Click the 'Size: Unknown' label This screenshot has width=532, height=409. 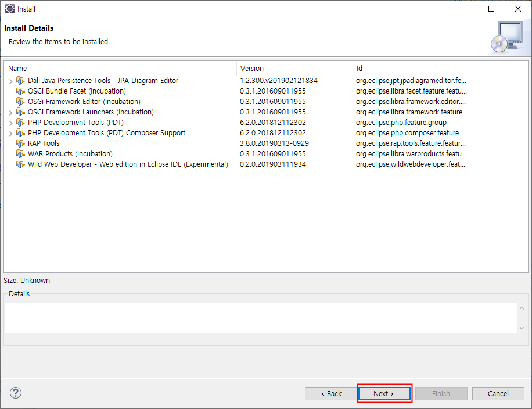coord(27,281)
